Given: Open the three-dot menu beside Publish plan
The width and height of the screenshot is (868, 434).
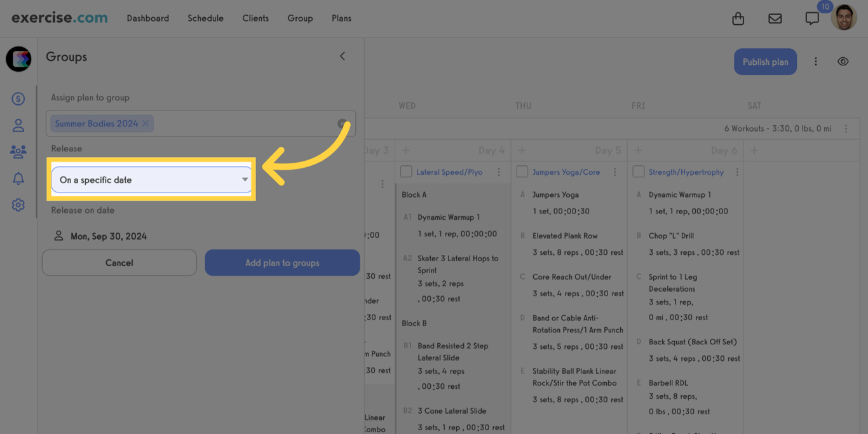Looking at the screenshot, I should (x=816, y=61).
